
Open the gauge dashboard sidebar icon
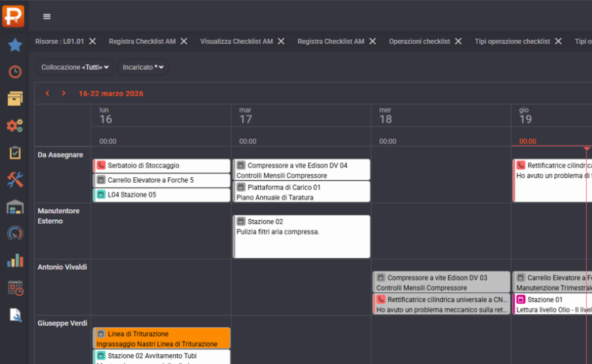point(15,233)
